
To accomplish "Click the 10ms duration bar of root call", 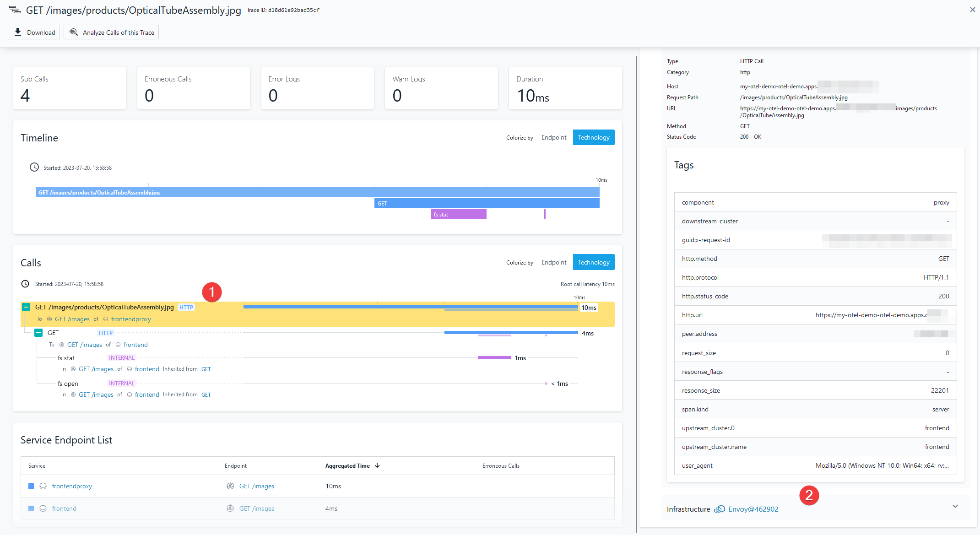I will coord(411,307).
